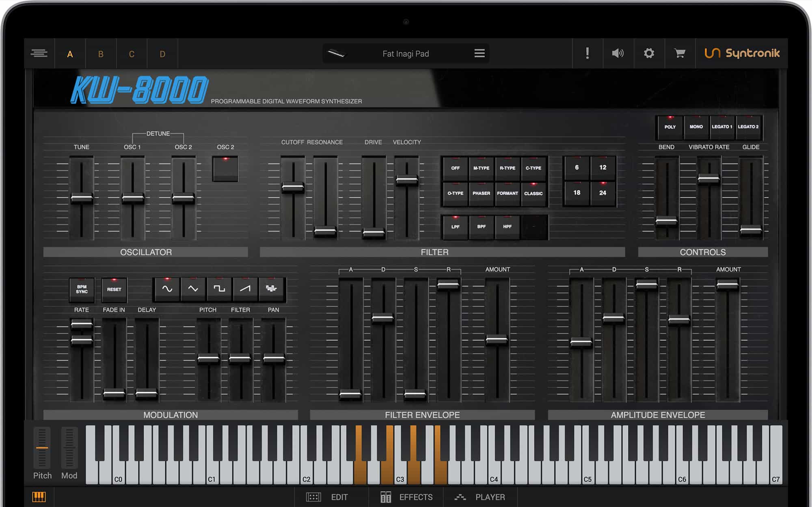Click the PLAYER arpeggiator icon
Viewport: 812px width, 507px height.
460,497
